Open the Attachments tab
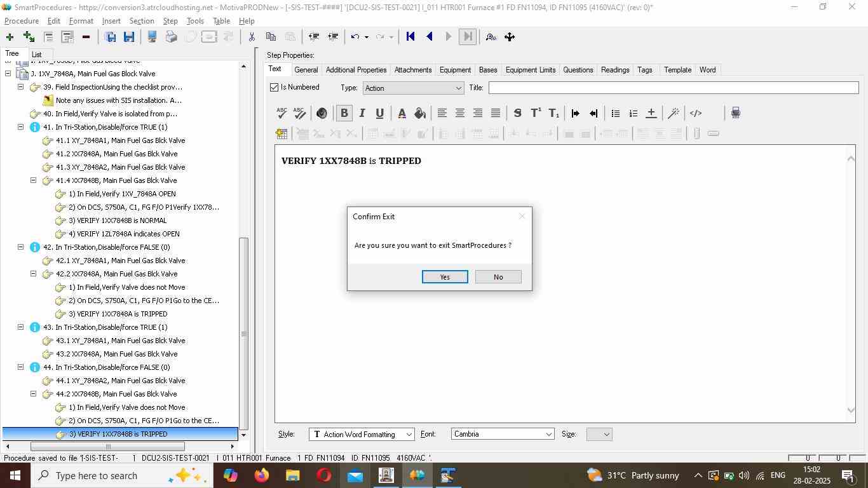 413,70
